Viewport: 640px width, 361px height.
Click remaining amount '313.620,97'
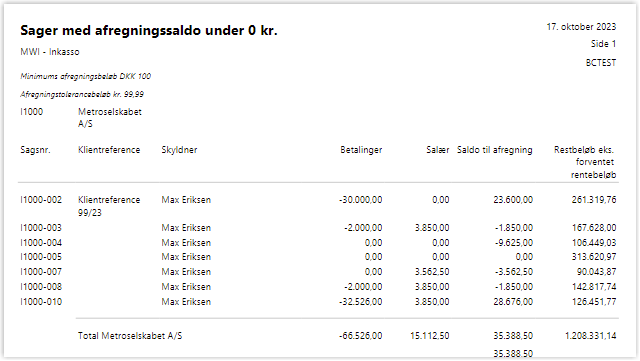[x=594, y=257]
